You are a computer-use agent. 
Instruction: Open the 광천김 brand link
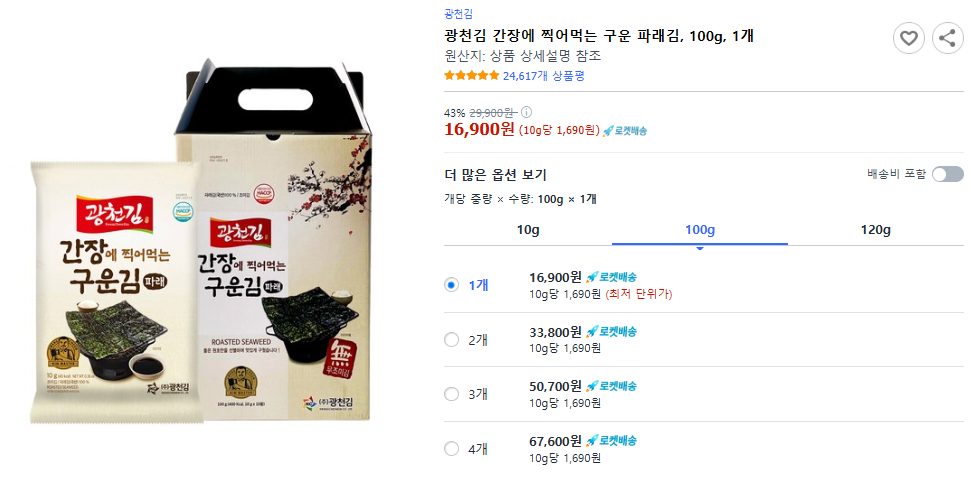(x=459, y=13)
